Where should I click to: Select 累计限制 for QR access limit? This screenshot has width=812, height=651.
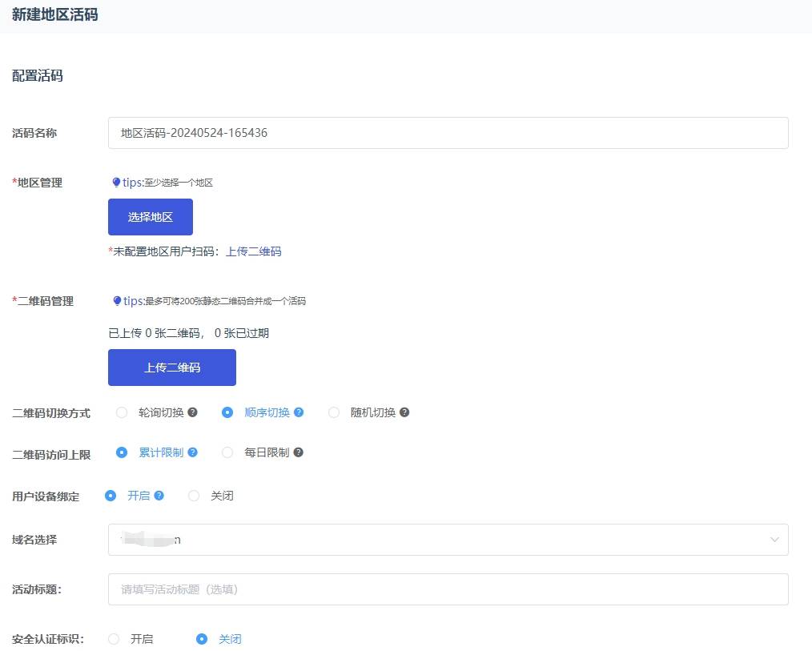[x=122, y=452]
